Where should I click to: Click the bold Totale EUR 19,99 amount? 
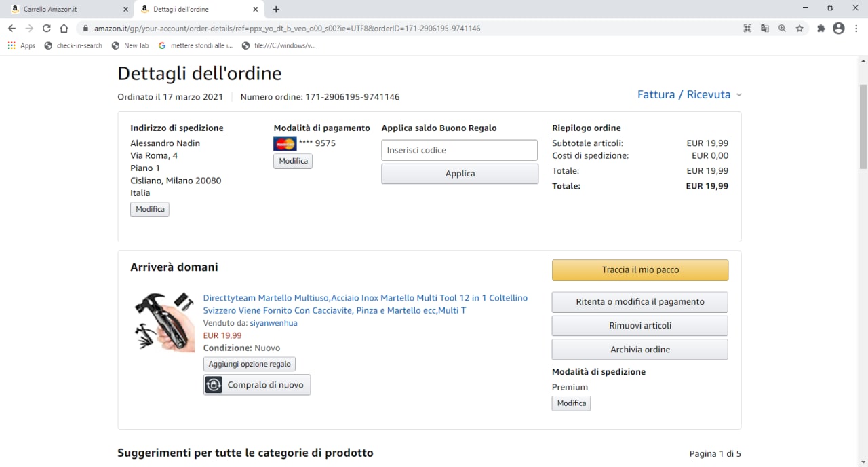(707, 186)
